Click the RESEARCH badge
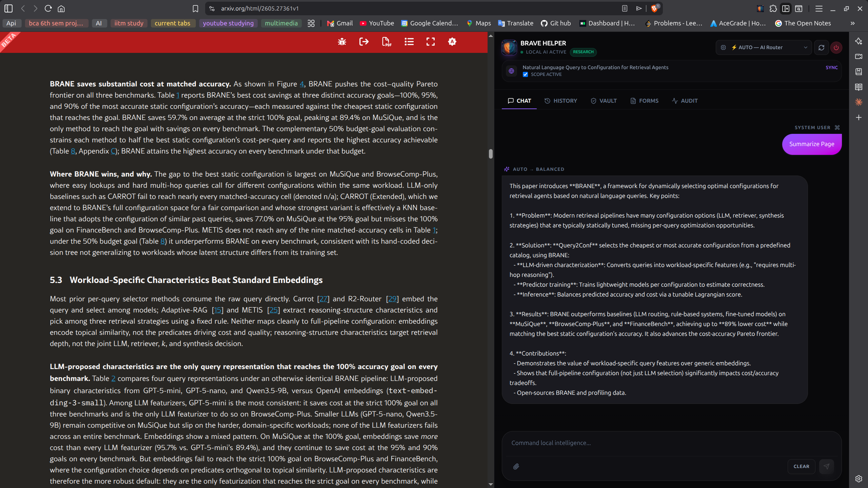 [x=583, y=52]
